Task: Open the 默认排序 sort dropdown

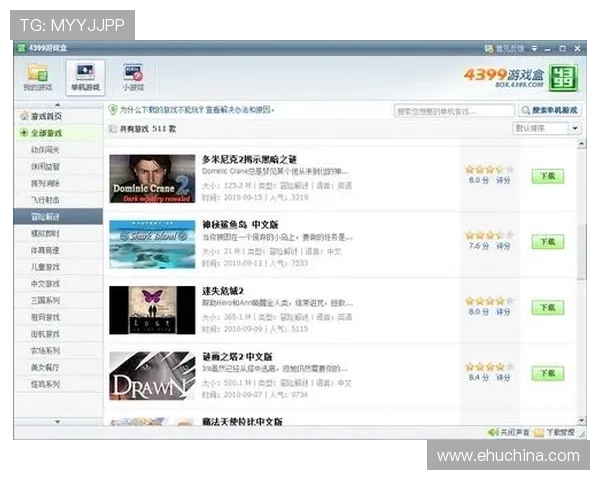Action: pyautogui.click(x=547, y=128)
